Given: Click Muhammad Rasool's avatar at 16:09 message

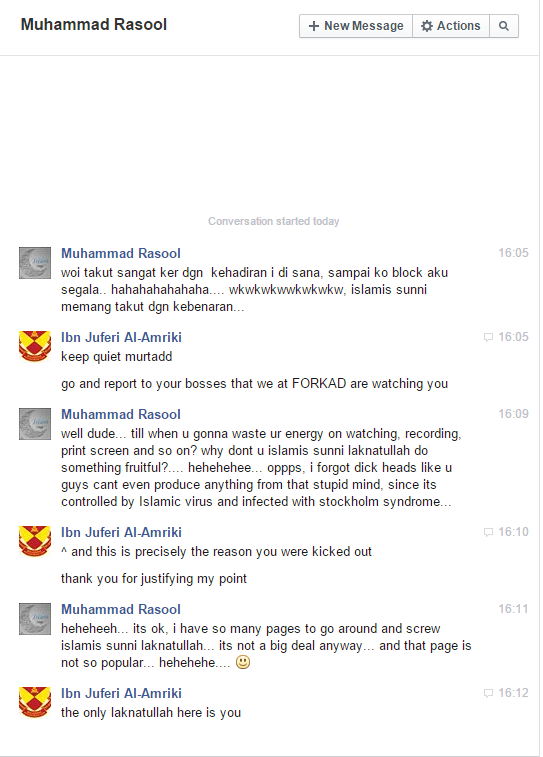Looking at the screenshot, I should [35, 424].
